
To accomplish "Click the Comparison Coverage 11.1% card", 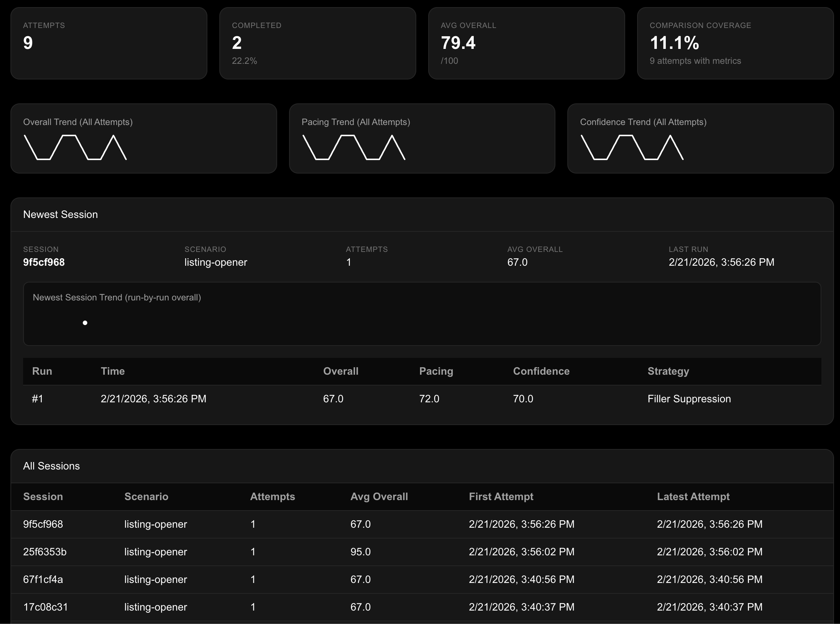I will pyautogui.click(x=735, y=43).
